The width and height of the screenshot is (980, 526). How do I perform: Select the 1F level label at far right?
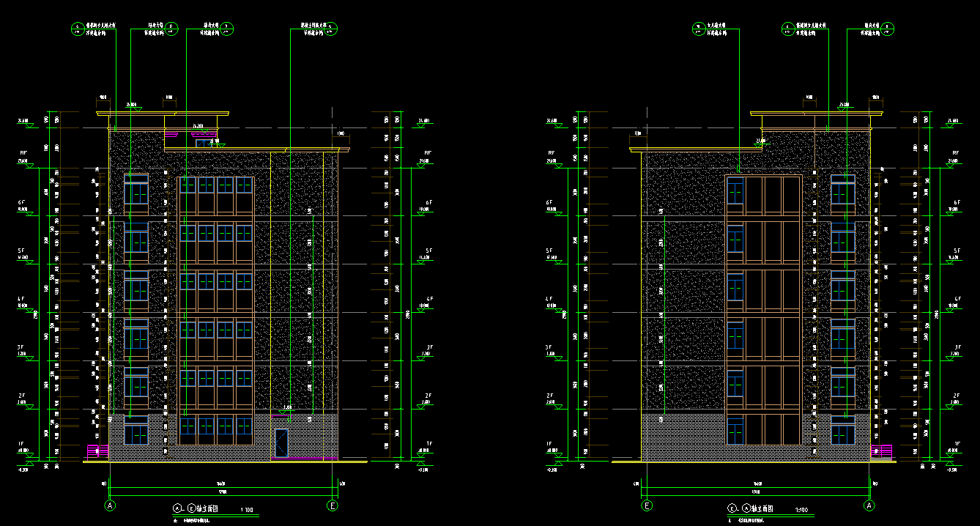tap(955, 444)
